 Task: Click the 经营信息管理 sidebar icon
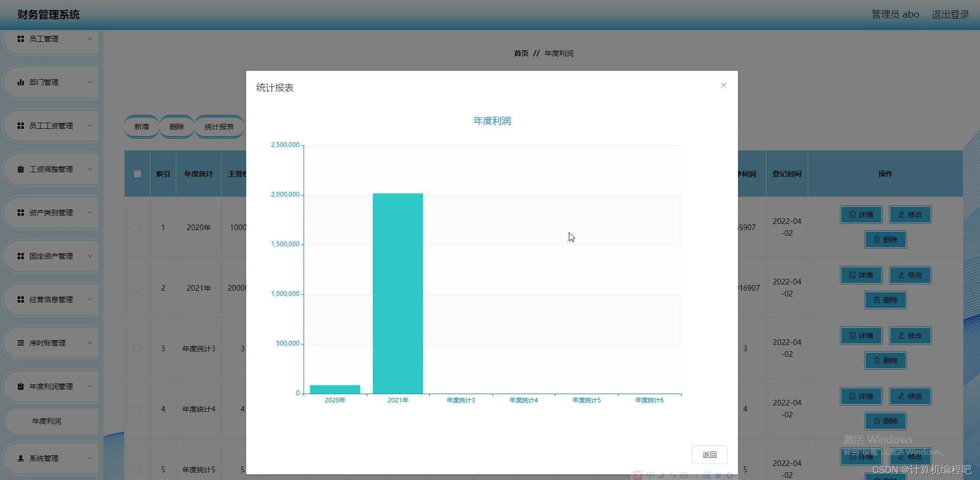pyautogui.click(x=21, y=299)
